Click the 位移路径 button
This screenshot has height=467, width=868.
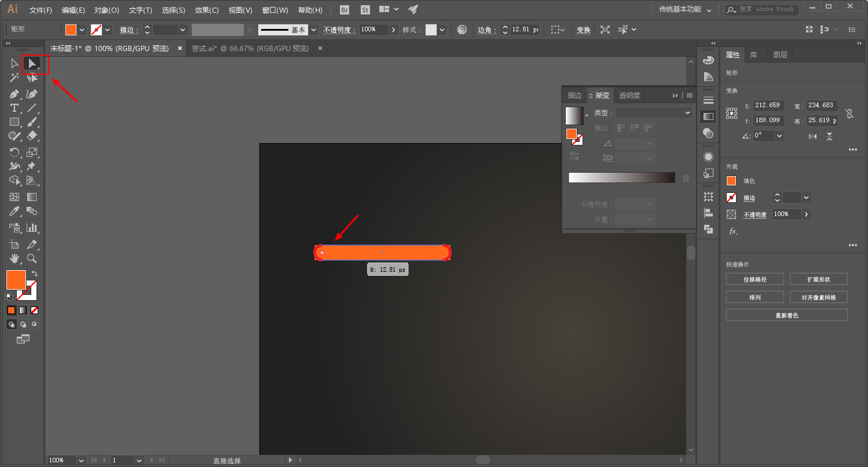pyautogui.click(x=755, y=279)
